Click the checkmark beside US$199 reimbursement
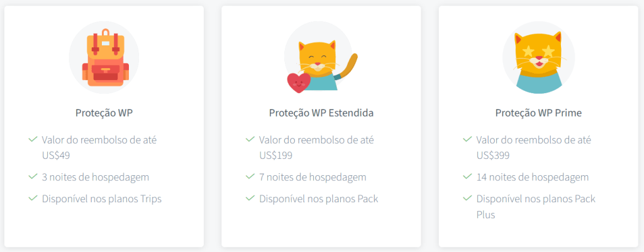Viewport: 644px width, 252px height. tap(250, 139)
